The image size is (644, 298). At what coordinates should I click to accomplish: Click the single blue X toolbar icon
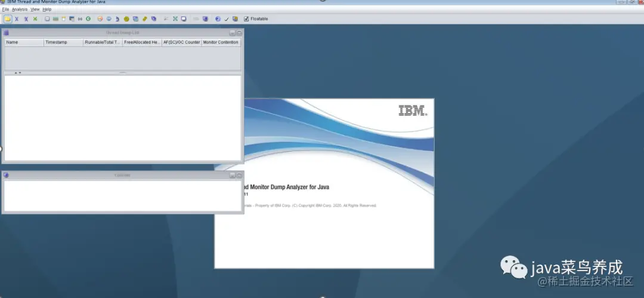(x=17, y=19)
